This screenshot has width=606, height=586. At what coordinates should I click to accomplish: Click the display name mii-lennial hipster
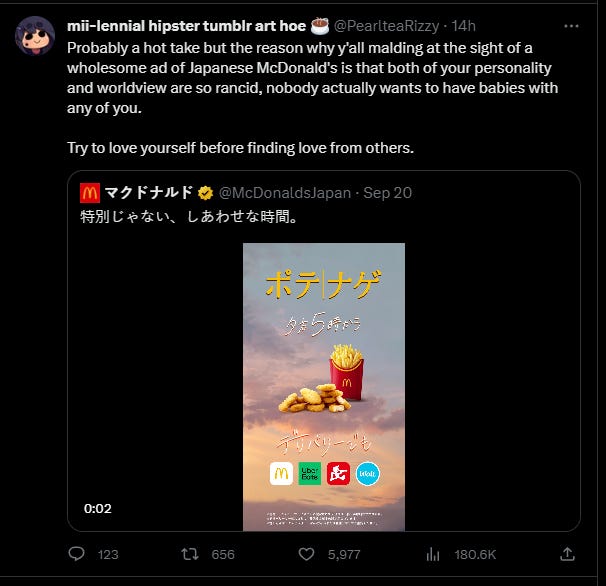pos(186,26)
